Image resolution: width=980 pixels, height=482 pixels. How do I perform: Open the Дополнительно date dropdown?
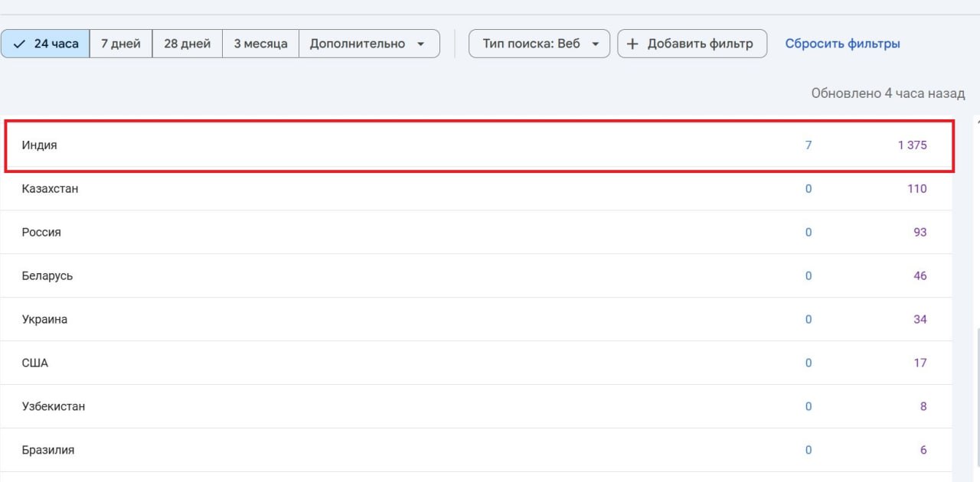tap(358, 44)
